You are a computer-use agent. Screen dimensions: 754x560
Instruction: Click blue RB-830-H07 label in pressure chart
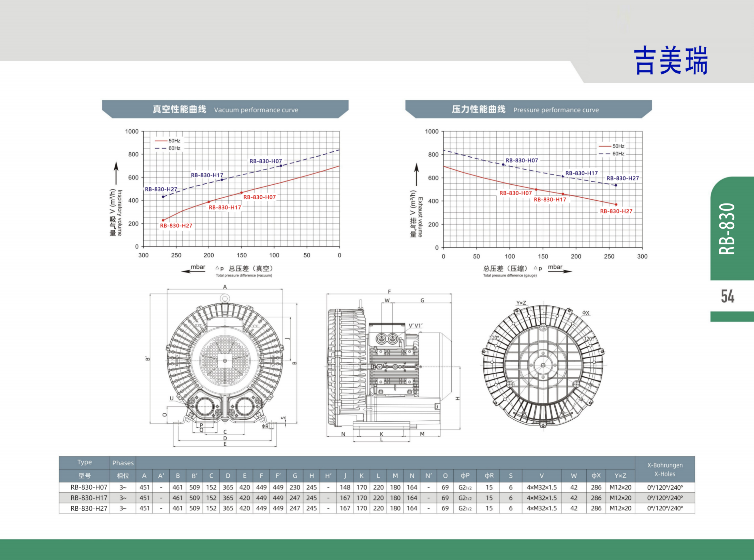(x=522, y=160)
